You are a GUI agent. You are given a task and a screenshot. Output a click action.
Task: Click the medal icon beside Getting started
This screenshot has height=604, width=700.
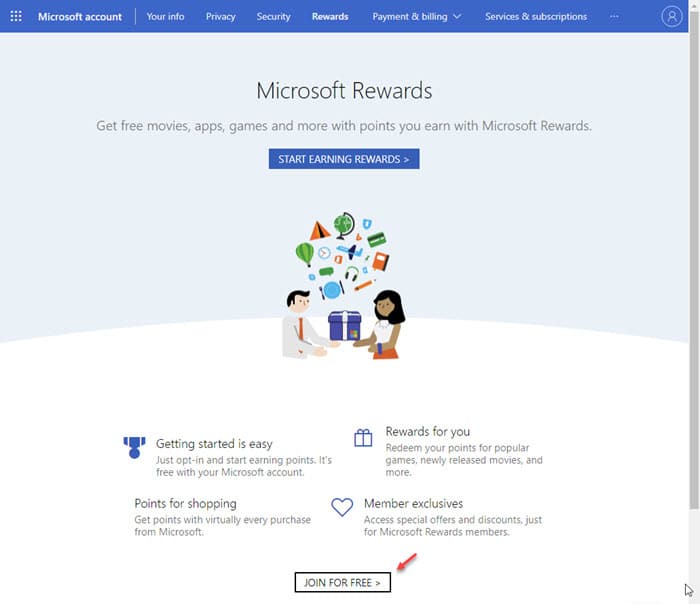click(134, 448)
